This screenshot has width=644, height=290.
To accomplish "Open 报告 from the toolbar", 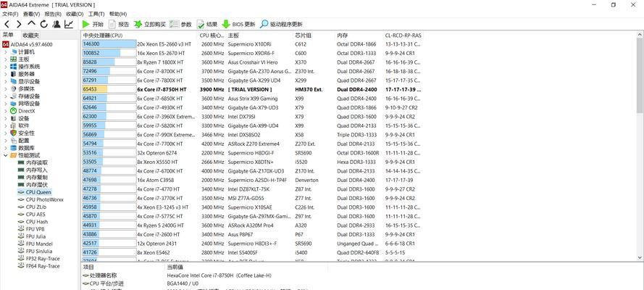I will point(119,24).
